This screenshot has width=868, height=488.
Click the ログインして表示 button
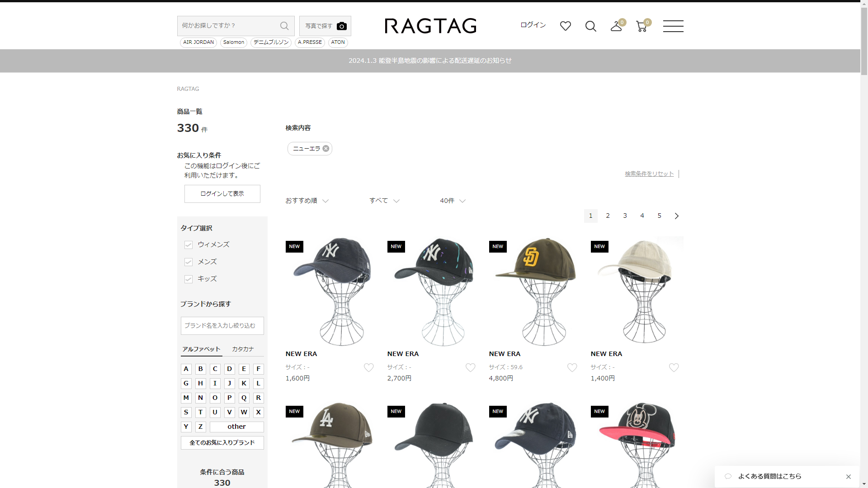tap(222, 194)
